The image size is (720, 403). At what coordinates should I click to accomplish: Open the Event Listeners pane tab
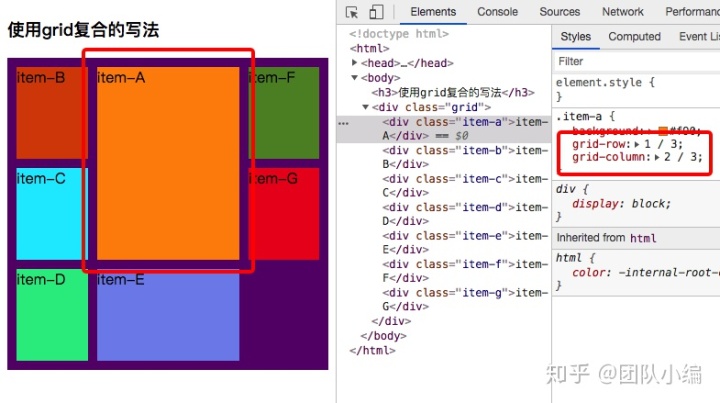(x=699, y=37)
